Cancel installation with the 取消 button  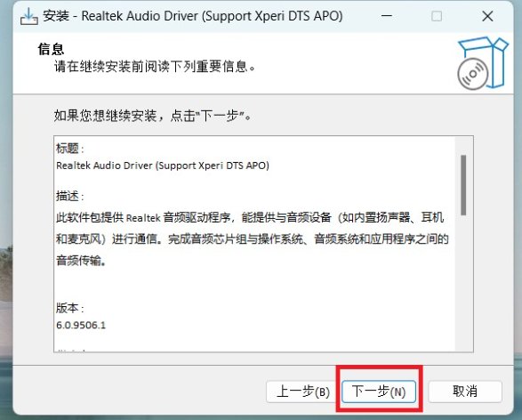point(465,392)
